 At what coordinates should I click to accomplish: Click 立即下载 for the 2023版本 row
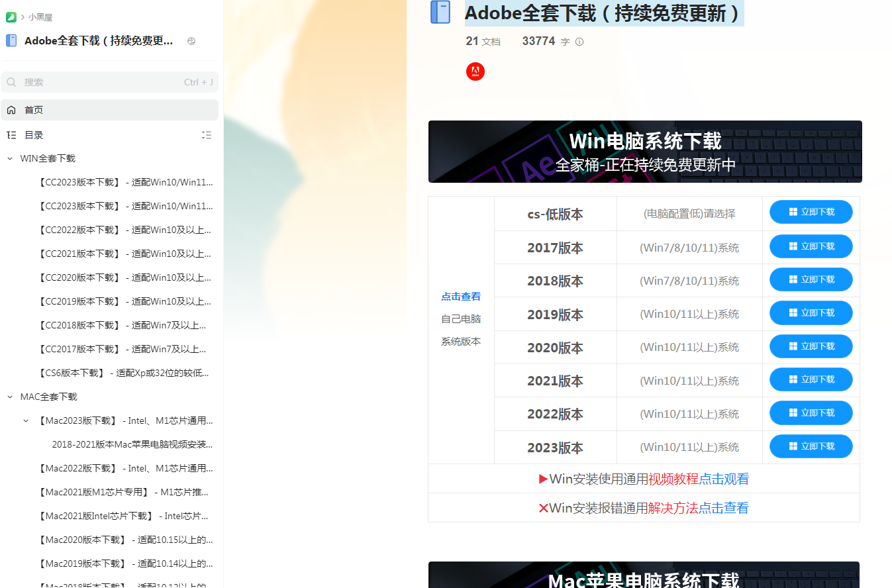pyautogui.click(x=811, y=446)
